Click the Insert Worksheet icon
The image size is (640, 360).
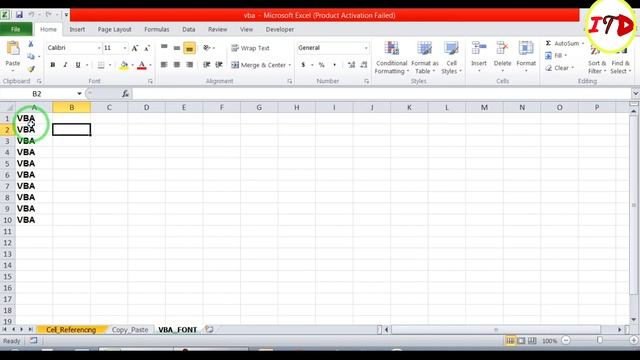click(209, 329)
